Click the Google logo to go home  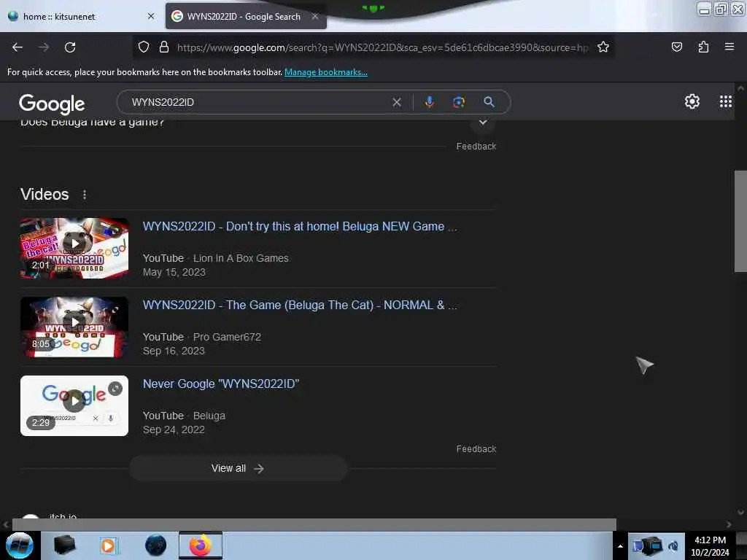[52, 104]
